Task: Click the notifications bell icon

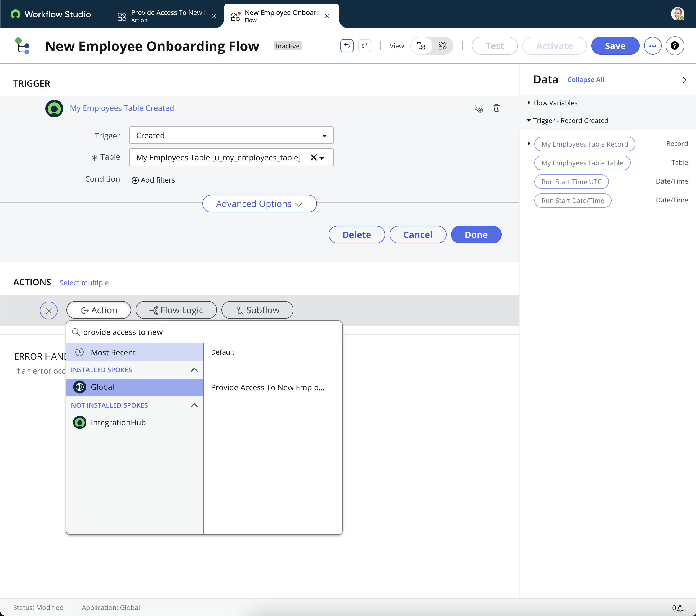Action: click(680, 608)
